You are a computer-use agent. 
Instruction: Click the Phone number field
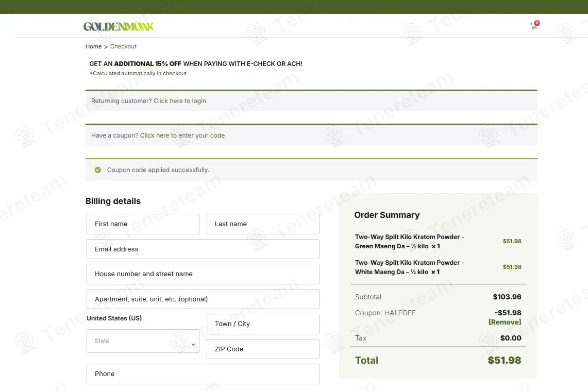(203, 374)
